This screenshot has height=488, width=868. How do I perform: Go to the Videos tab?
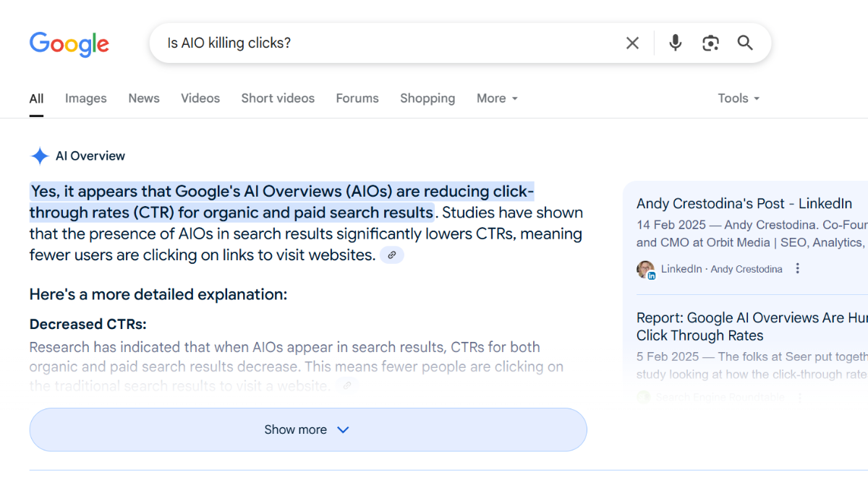point(200,98)
